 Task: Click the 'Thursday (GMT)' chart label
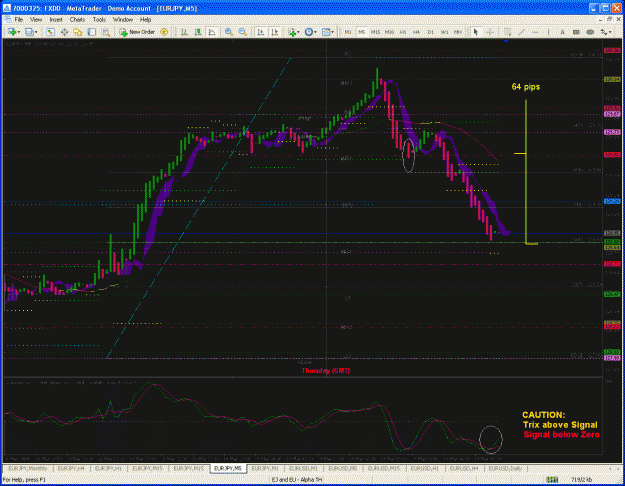326,371
